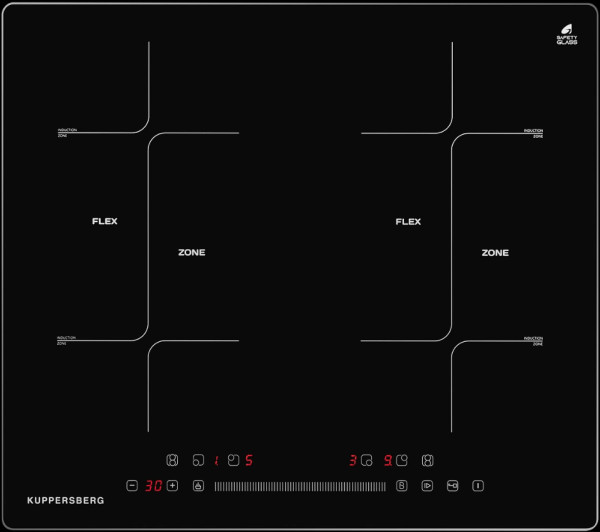
Task: Tap the red power level 3 display
Action: tap(353, 460)
